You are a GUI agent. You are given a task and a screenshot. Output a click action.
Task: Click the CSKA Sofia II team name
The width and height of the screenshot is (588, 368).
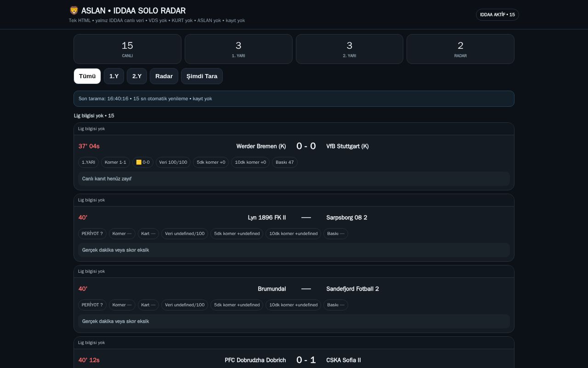point(344,360)
